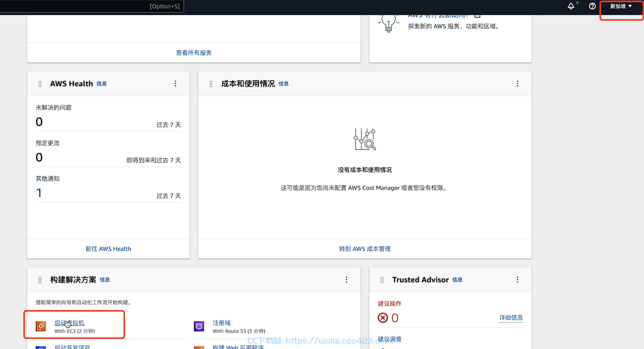
Task: Open 信息 link beside 成本和使用情况
Action: 283,84
